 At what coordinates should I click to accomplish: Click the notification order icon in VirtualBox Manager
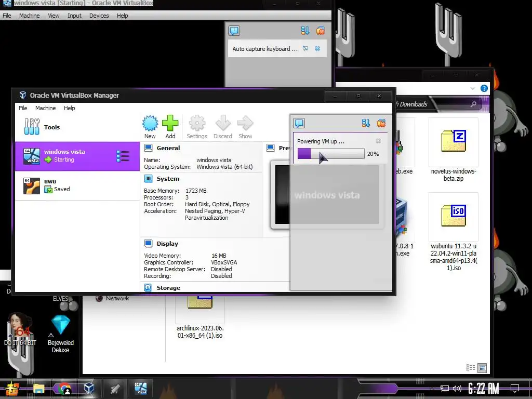point(366,123)
